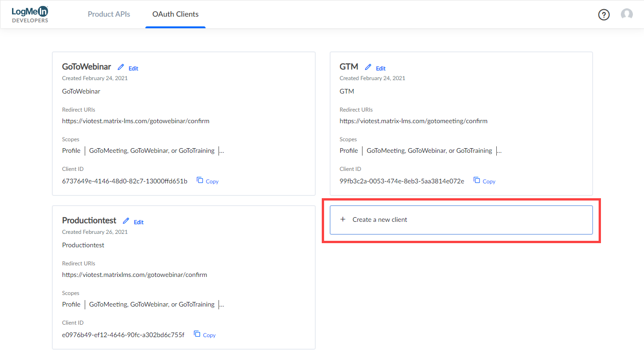644x364 pixels.
Task: Expand GTM scopes ellipsis
Action: (x=499, y=151)
